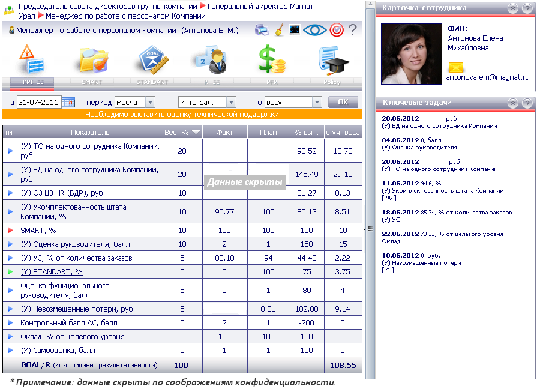Open the период dropdown showing месяц
The image size is (537, 392).
(x=134, y=102)
